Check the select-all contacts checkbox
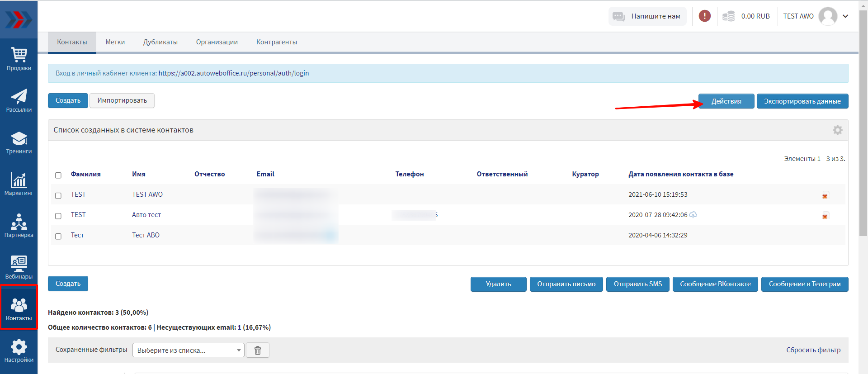868x374 pixels. (x=58, y=175)
